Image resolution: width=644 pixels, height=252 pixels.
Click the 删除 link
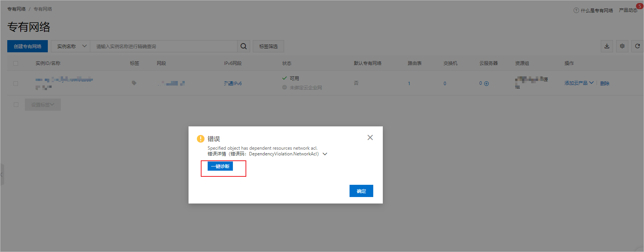tap(605, 83)
